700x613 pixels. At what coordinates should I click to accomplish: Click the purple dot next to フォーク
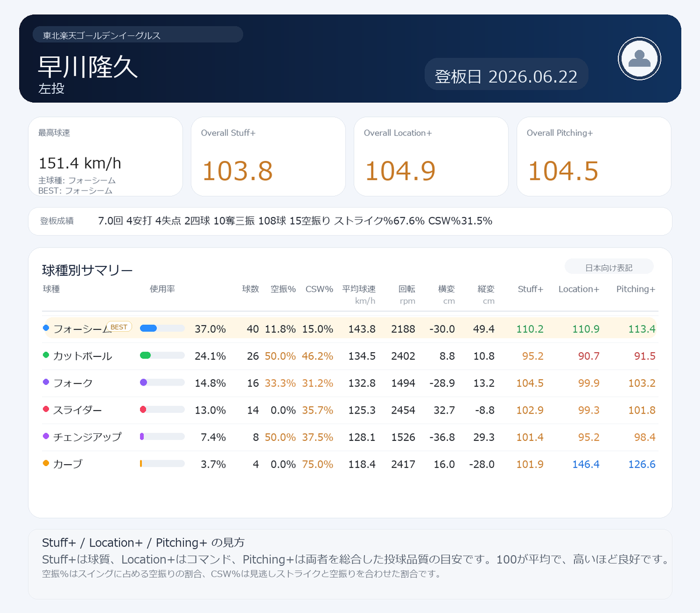click(46, 382)
